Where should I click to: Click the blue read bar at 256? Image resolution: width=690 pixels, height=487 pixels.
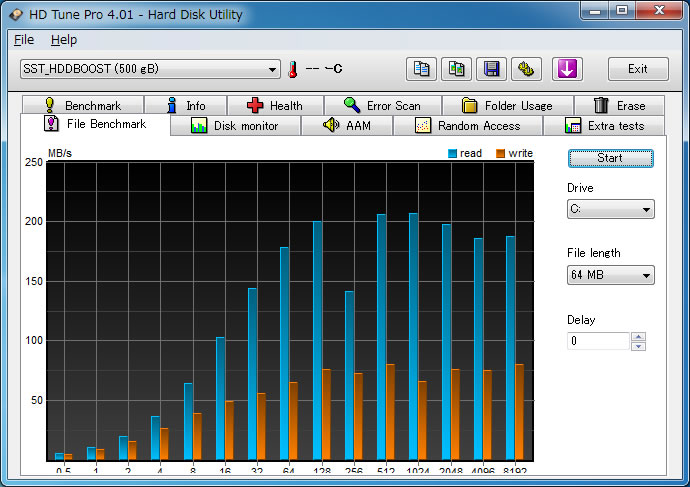coord(349,376)
